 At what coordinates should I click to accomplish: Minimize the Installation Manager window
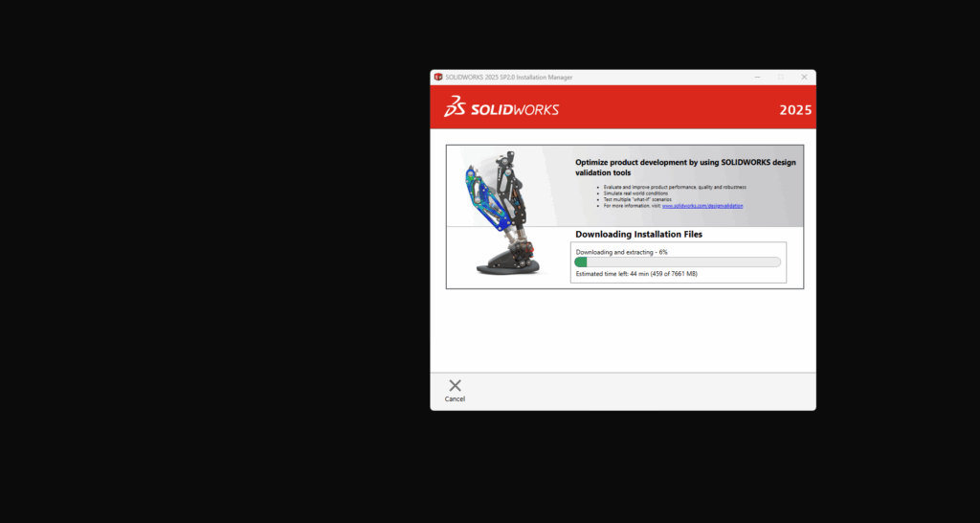tap(756, 77)
